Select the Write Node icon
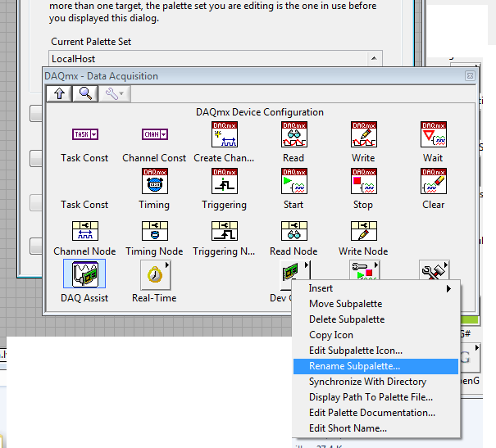This screenshot has width=496, height=448. (364, 231)
